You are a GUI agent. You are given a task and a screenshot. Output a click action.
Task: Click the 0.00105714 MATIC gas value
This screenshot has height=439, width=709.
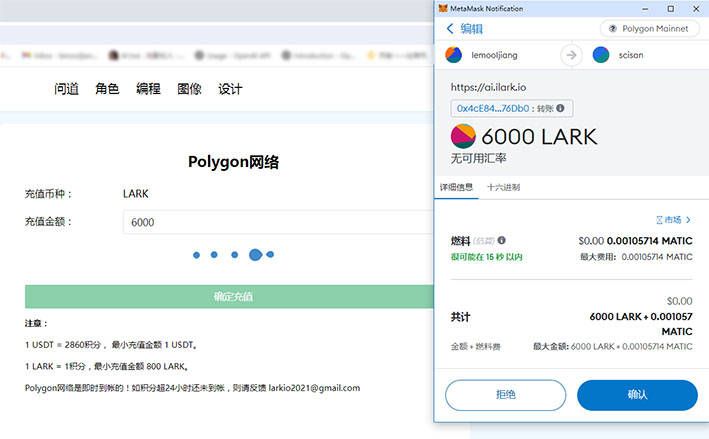(x=649, y=241)
